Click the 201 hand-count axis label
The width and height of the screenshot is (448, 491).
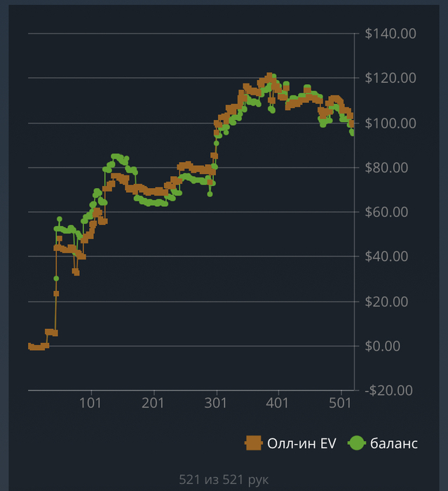153,403
